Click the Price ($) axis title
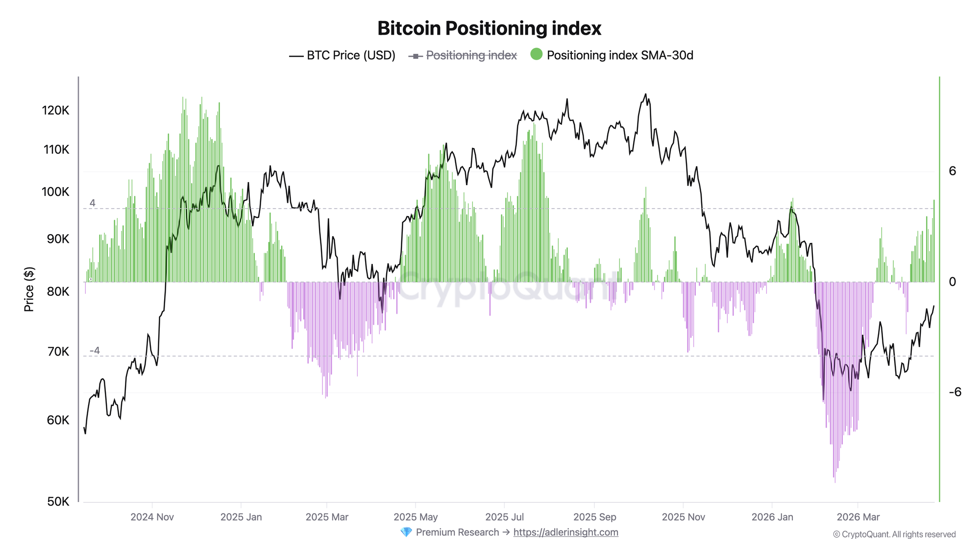This screenshot has height=551, width=980. pyautogui.click(x=29, y=289)
